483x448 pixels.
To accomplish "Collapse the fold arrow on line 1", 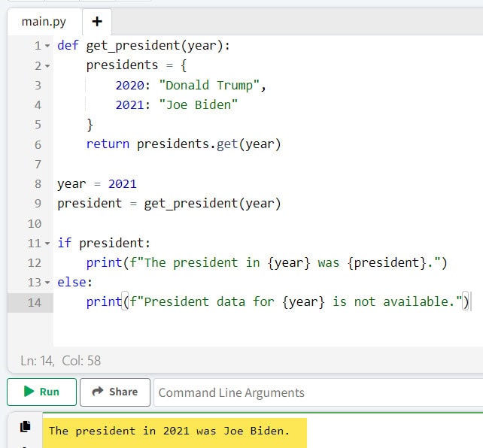I will pos(47,46).
